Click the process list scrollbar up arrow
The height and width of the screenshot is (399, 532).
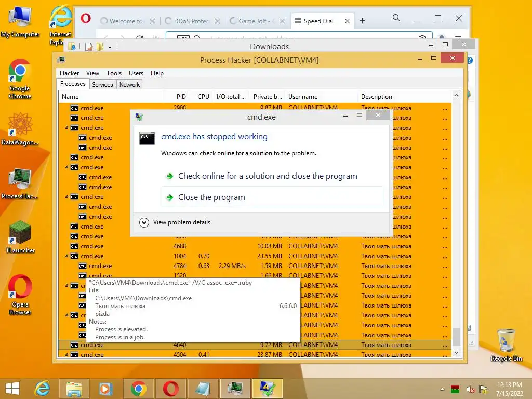coord(456,96)
